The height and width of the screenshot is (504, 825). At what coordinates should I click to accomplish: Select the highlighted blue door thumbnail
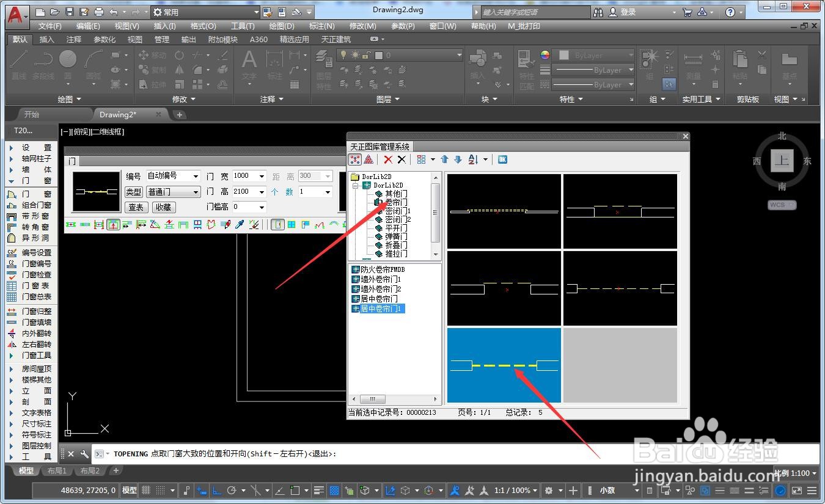(x=504, y=365)
